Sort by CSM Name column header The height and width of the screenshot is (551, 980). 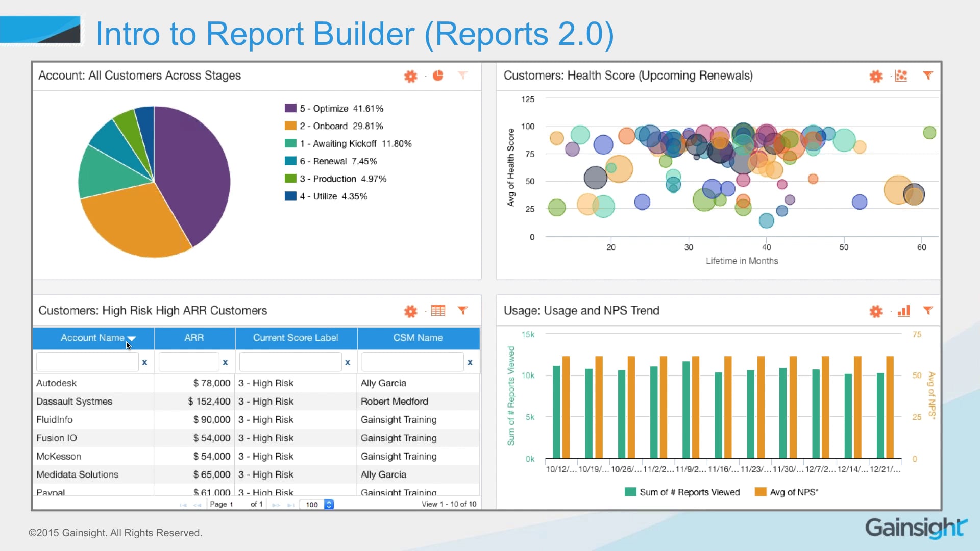tap(419, 338)
